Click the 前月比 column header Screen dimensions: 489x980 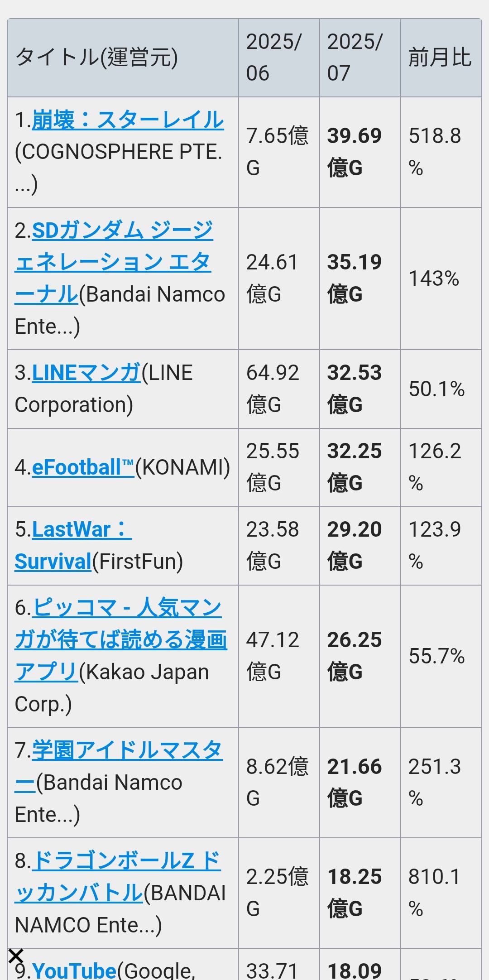click(x=441, y=58)
